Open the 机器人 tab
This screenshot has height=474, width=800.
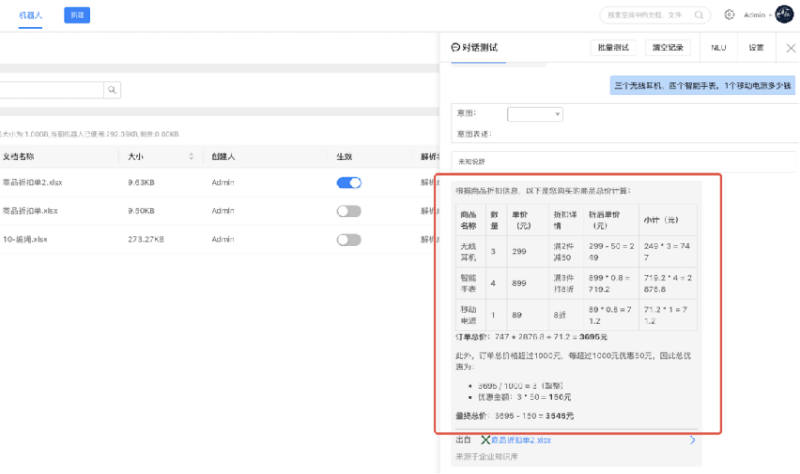(x=30, y=15)
